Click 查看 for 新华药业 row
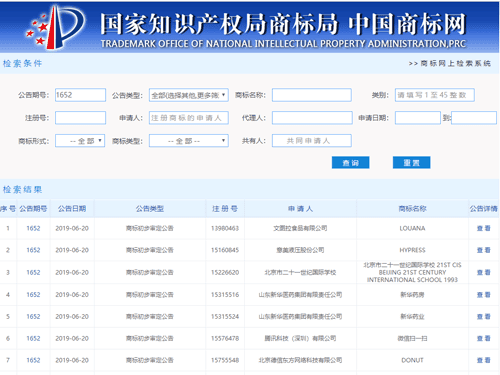This screenshot has height=375, width=500. 483,316
